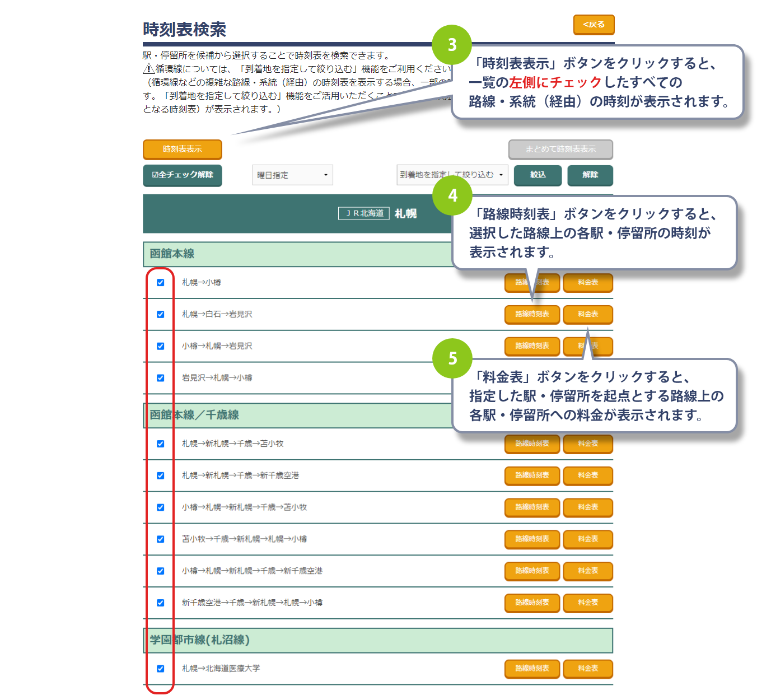Click the route text 札幌→白石→岩見沢
The image size is (757, 700).
(217, 315)
